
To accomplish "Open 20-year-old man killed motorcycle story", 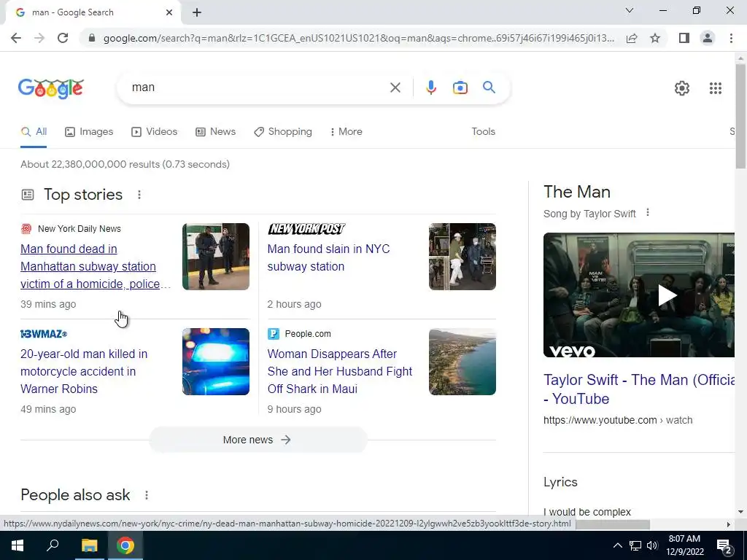I will (84, 371).
